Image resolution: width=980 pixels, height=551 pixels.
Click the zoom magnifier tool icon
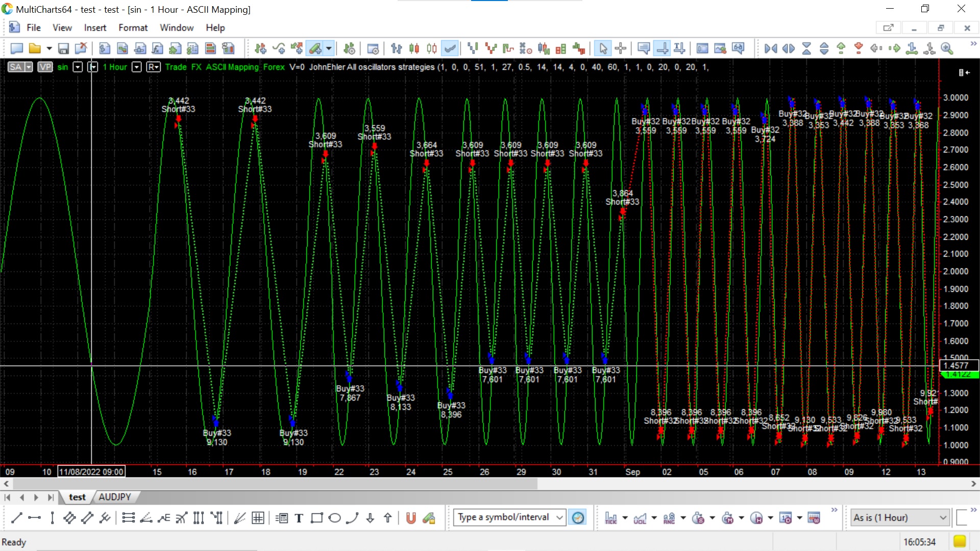pyautogui.click(x=947, y=48)
